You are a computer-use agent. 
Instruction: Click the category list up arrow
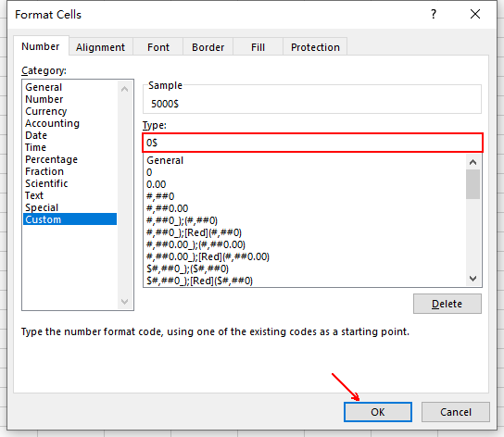click(125, 89)
